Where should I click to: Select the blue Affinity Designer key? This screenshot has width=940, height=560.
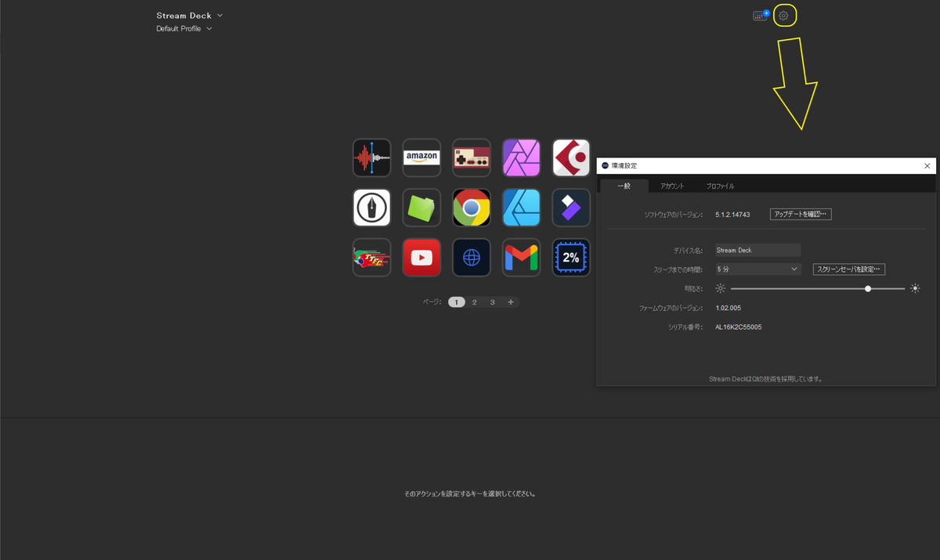click(x=522, y=208)
